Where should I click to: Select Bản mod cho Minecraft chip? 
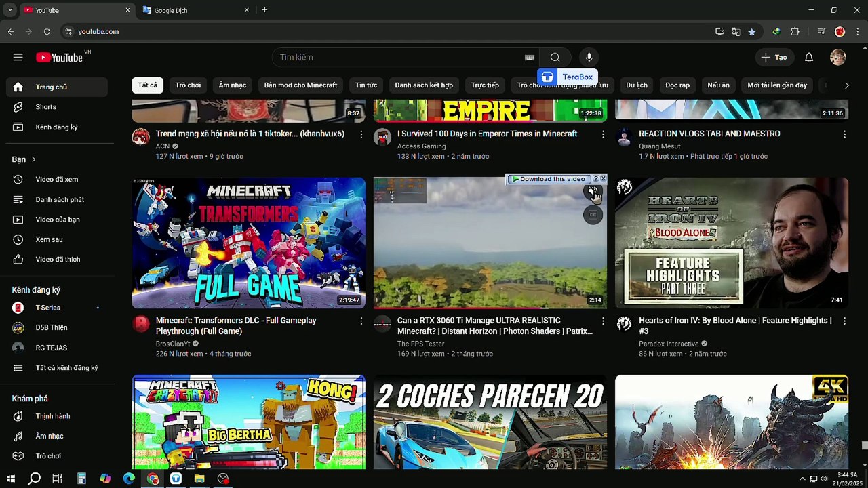click(x=300, y=85)
